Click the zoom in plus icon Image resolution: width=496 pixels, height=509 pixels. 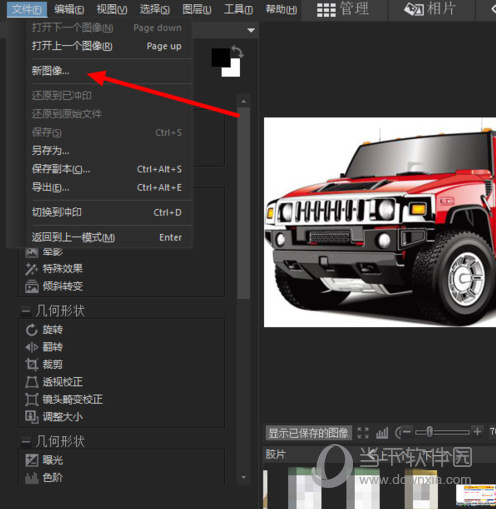[x=477, y=432]
